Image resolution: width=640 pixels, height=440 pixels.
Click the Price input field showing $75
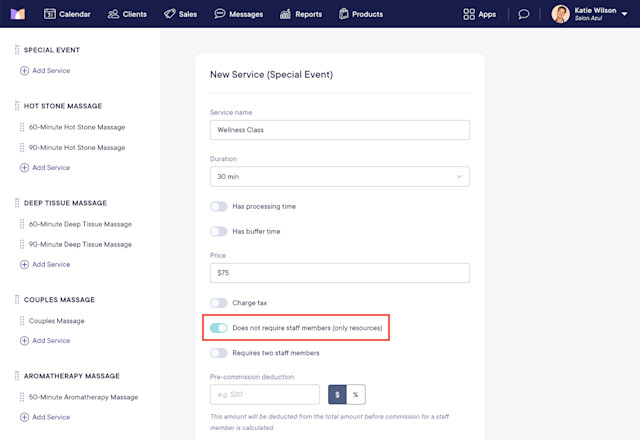[x=340, y=273]
